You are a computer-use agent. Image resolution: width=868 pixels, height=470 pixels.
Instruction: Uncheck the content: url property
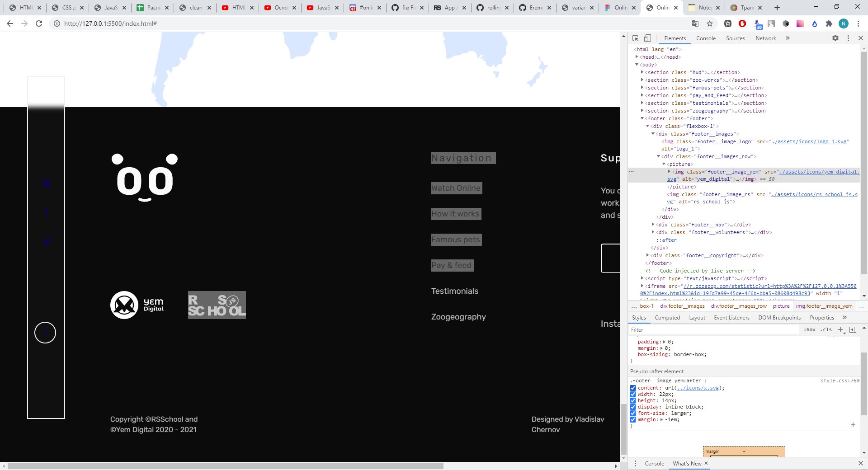tap(633, 388)
